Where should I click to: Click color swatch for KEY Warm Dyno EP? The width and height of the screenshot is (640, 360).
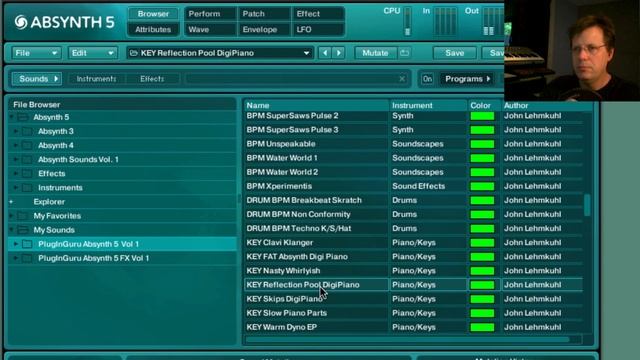482,327
